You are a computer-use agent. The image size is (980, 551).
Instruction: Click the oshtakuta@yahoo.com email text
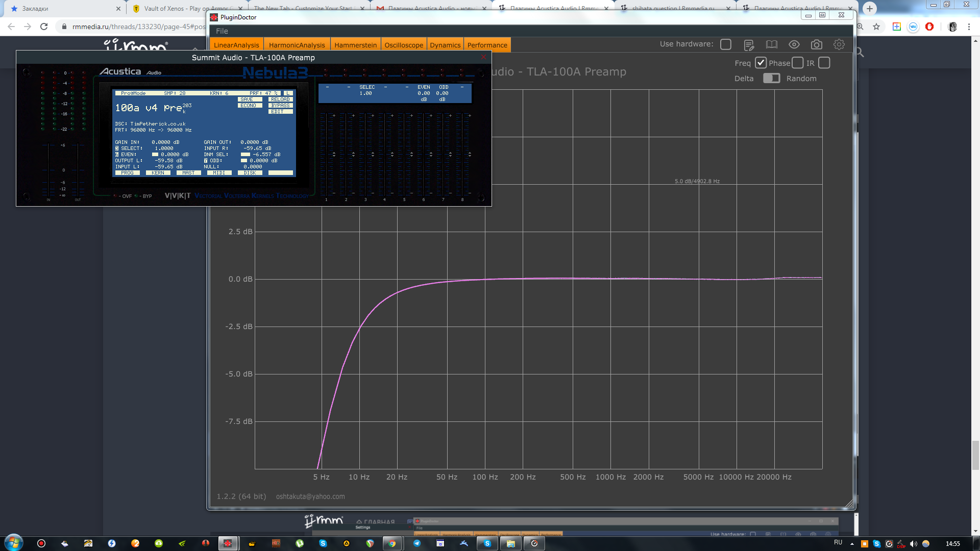click(x=310, y=496)
